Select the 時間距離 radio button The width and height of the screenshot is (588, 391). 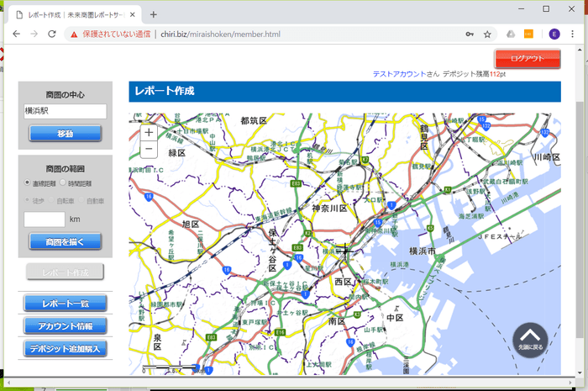(x=63, y=182)
